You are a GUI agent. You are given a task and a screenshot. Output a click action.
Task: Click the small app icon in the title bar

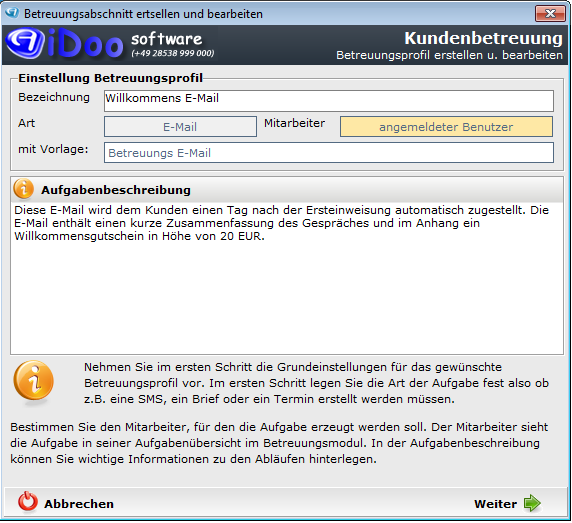coord(12,13)
